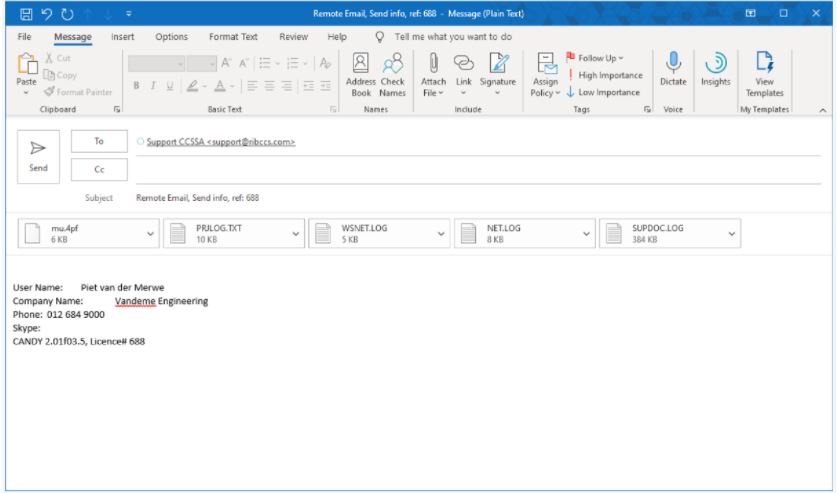Click Attach File
Viewport: 837px width, 493px height.
pos(433,75)
